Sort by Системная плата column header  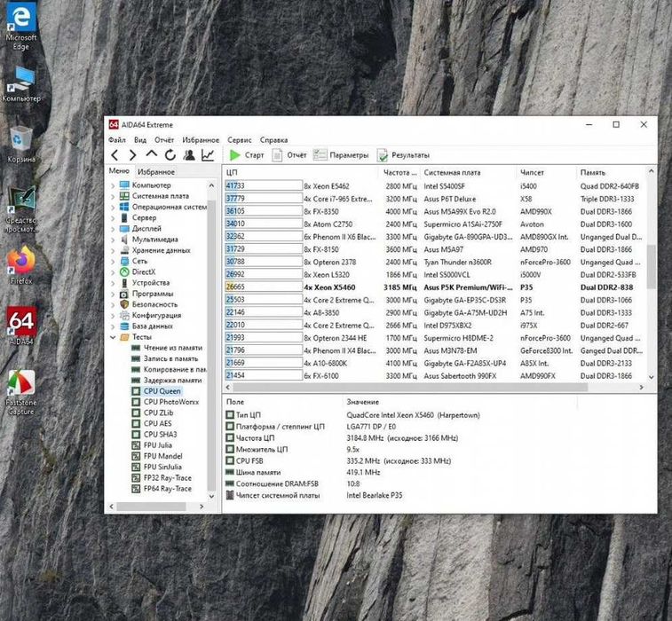point(469,173)
